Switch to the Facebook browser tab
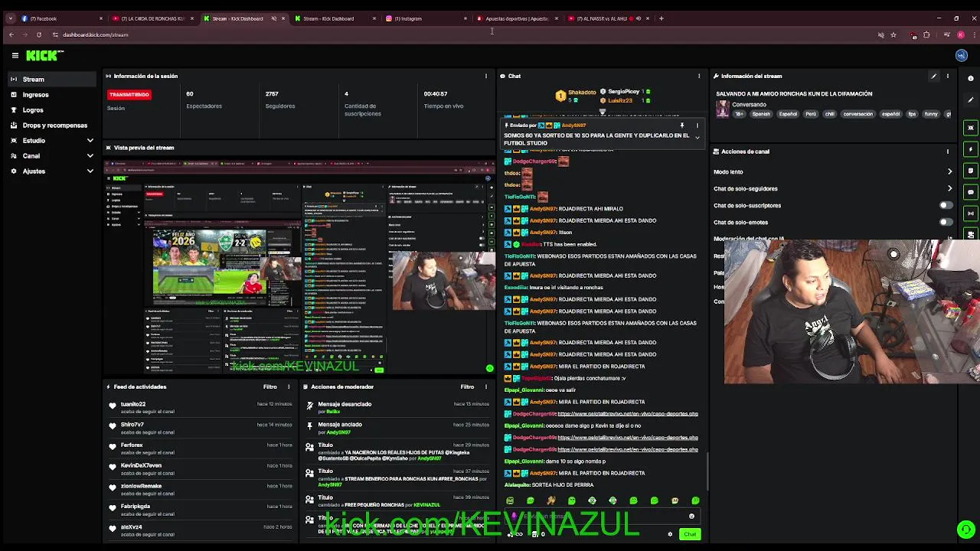Screen dimensions: 980x551 tap(61, 18)
